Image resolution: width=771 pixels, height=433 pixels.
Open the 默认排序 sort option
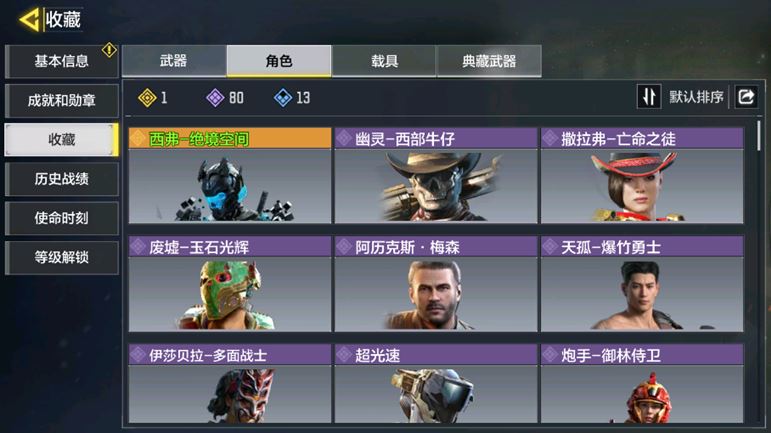coord(696,97)
